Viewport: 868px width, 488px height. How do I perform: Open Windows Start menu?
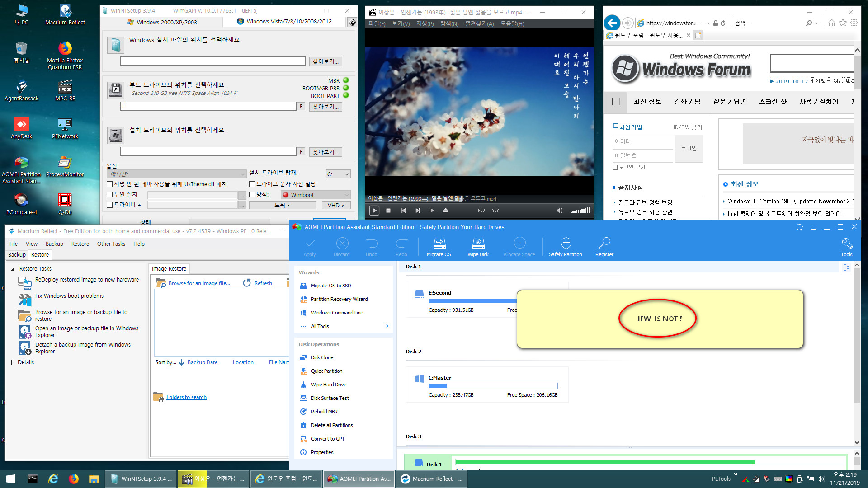(11, 479)
